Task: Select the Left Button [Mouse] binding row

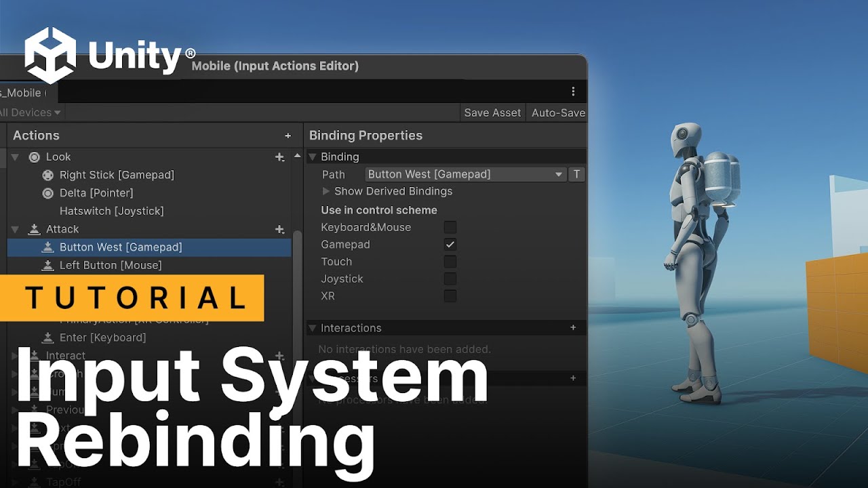Action: [x=149, y=265]
